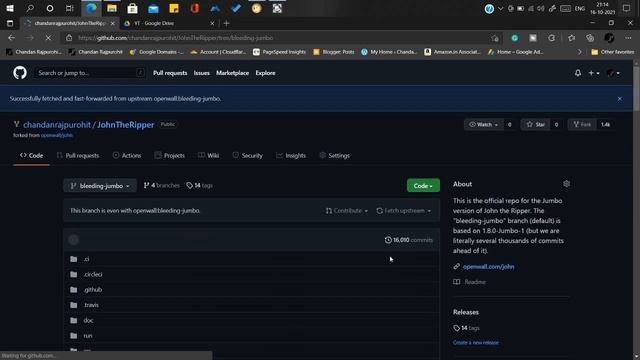Viewport: 640px width, 360px height.
Task: Open the .github folder
Action: point(92,290)
